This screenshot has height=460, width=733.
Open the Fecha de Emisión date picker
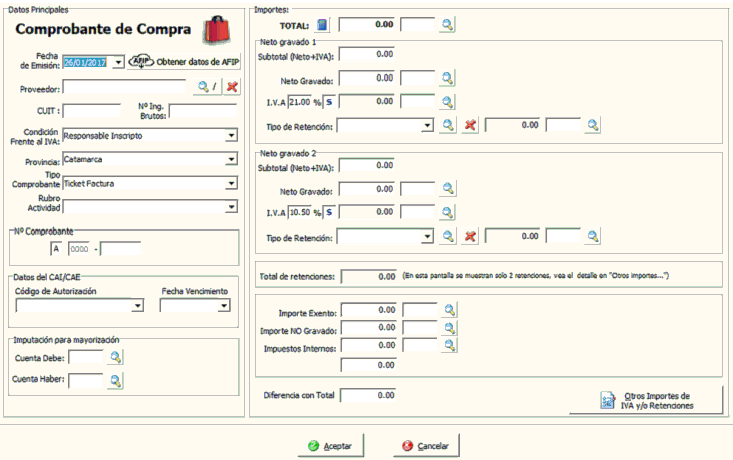coord(118,62)
